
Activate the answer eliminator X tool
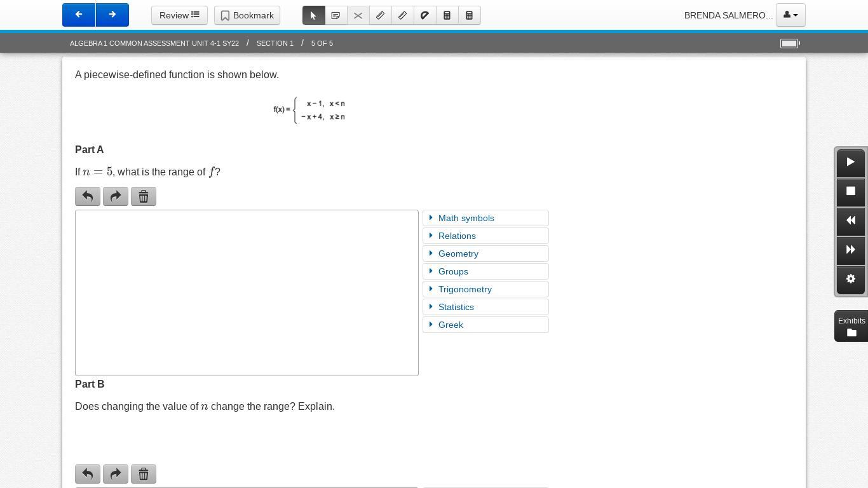click(358, 15)
